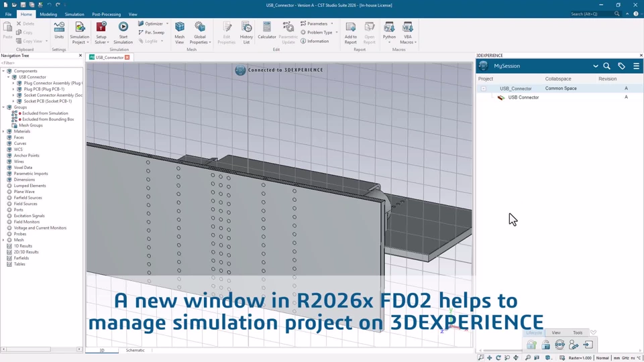Viewport: 644px width, 362px height.
Task: Click the 3D cube view icon in status bar
Action: 548,358
